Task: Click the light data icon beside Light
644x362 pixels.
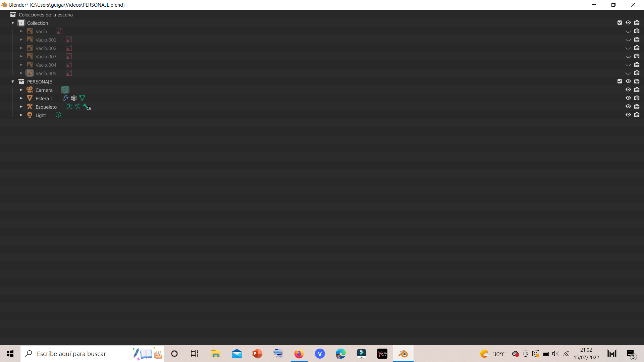Action: point(58,115)
